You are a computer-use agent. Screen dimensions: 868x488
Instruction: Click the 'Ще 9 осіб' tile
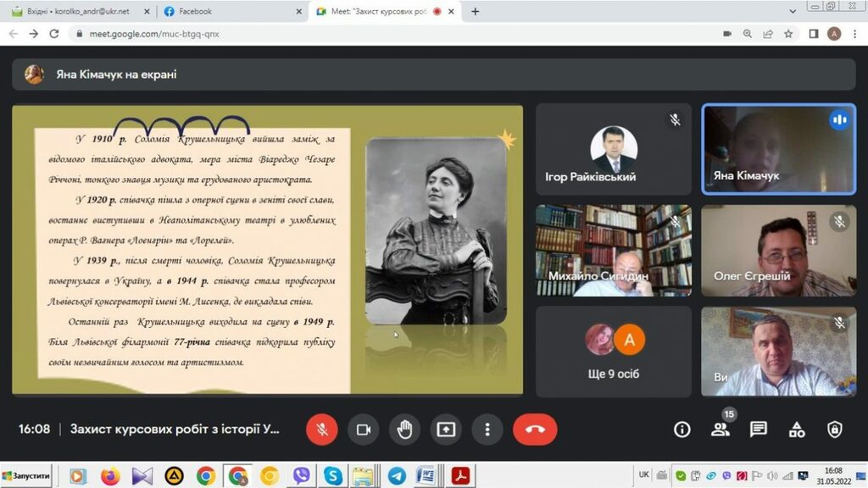[x=614, y=351]
